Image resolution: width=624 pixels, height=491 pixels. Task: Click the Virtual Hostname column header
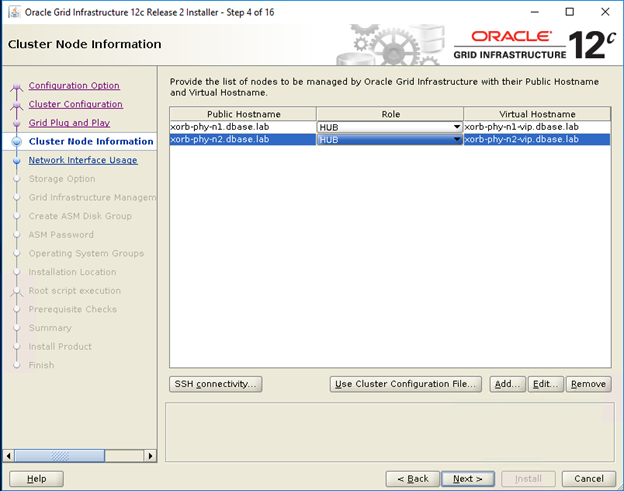537,114
